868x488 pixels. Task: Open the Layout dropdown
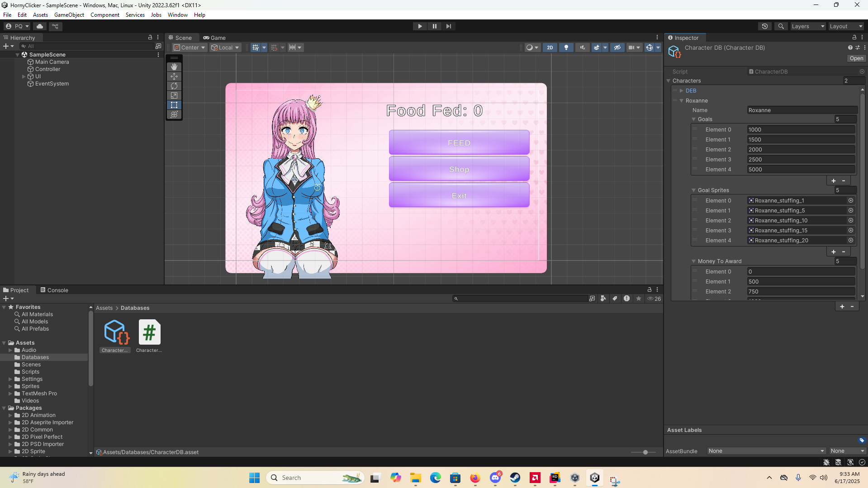[846, 26]
